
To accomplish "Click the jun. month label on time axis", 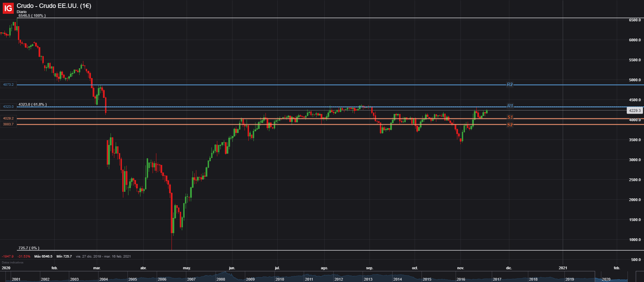I will click(x=232, y=268).
